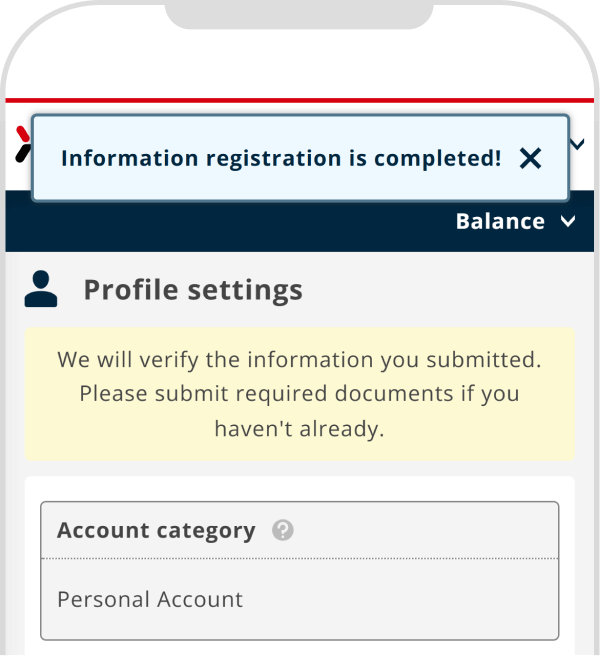The width and height of the screenshot is (600, 656).
Task: Open the help icon beside Account category
Action: click(x=283, y=530)
